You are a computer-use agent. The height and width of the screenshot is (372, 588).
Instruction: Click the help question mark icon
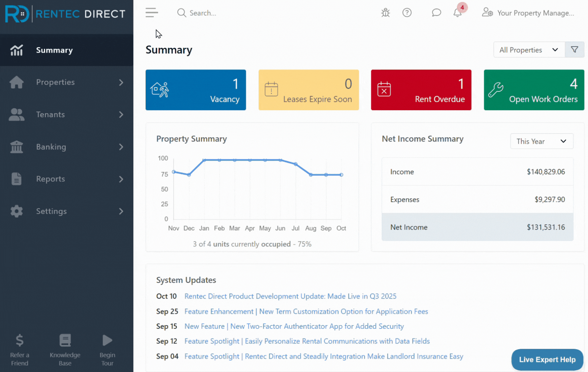point(407,13)
